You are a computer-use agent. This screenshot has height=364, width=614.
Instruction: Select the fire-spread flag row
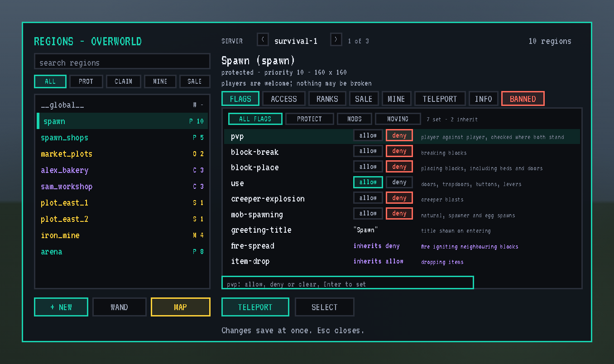(402, 246)
